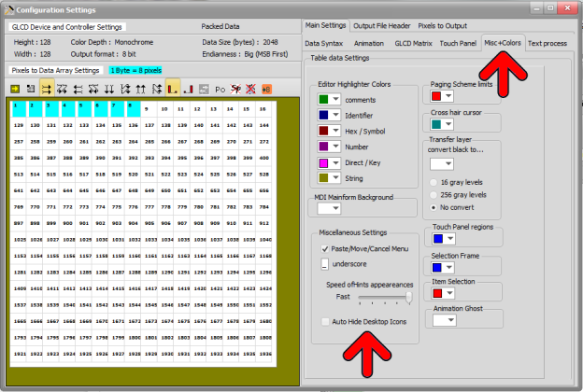This screenshot has height=392, width=583.
Task: Click the 'Endianness : Big (MSB First)' text
Action: pos(245,54)
